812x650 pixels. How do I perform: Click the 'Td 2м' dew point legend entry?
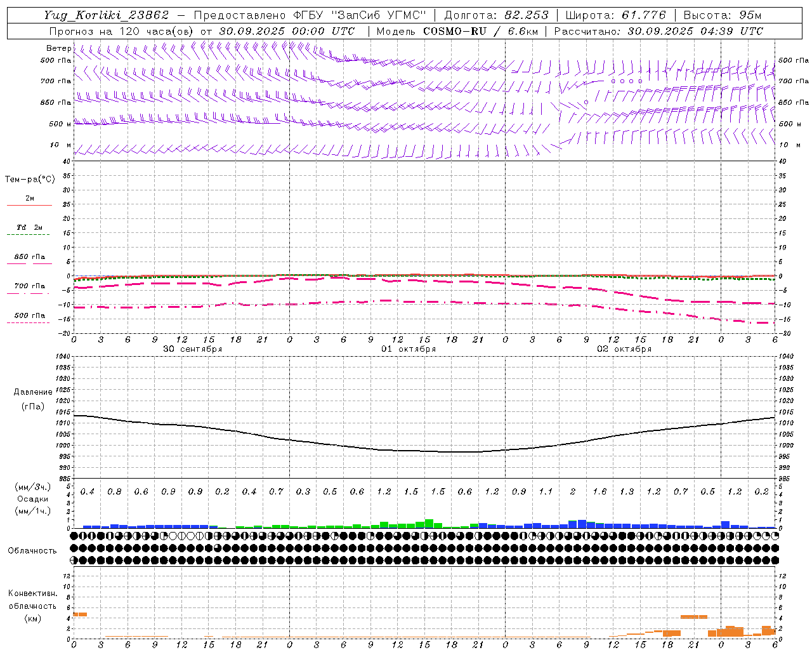[29, 227]
